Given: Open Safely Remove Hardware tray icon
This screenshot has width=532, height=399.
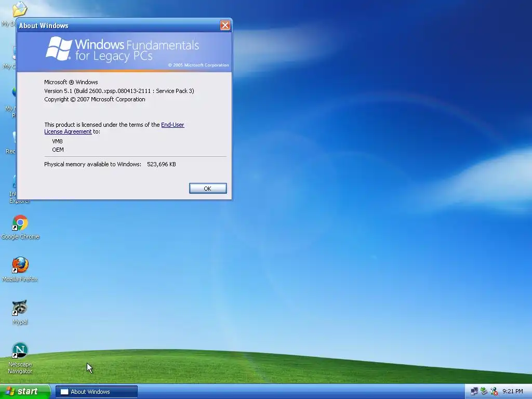Looking at the screenshot, I should 484,391.
